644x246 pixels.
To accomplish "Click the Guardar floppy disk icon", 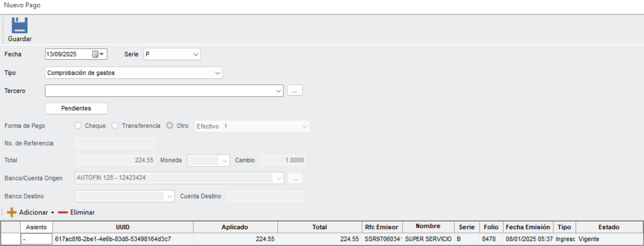I will 20,26.
